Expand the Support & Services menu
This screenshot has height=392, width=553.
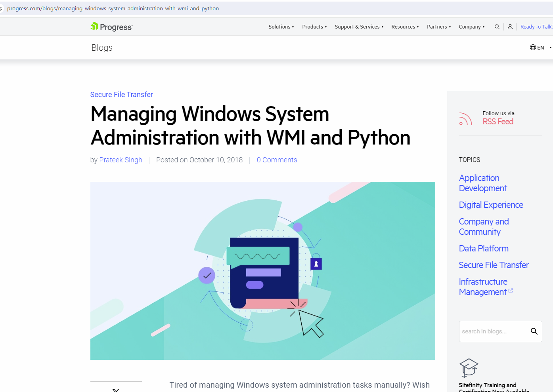(359, 27)
